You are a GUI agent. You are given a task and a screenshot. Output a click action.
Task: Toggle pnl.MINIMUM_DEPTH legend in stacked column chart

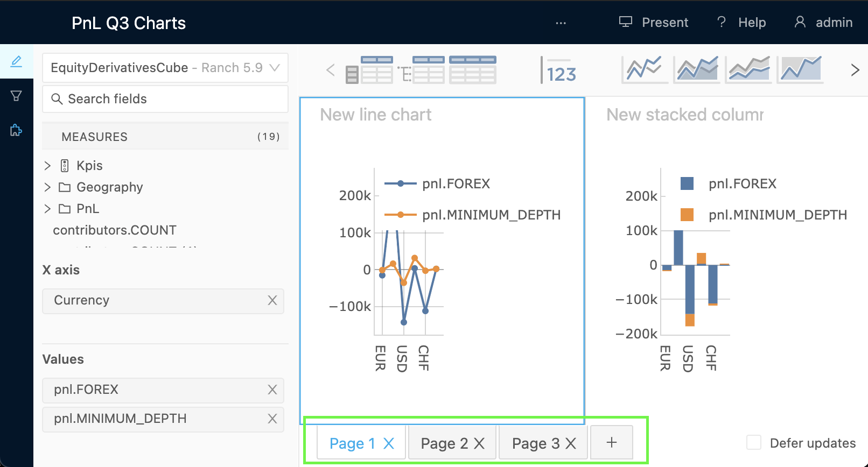click(x=764, y=215)
